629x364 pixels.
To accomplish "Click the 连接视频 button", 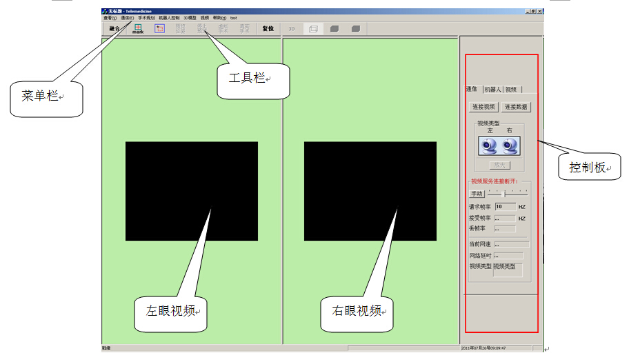I will click(483, 107).
